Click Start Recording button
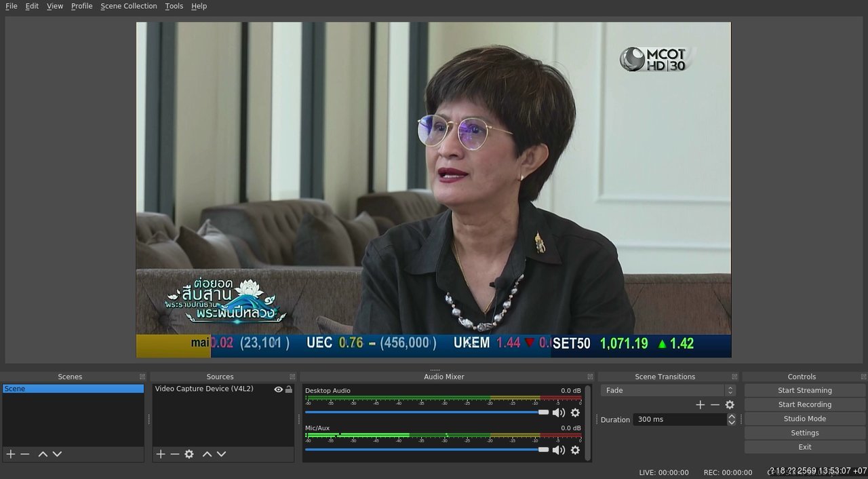This screenshot has height=479, width=868. pos(805,404)
